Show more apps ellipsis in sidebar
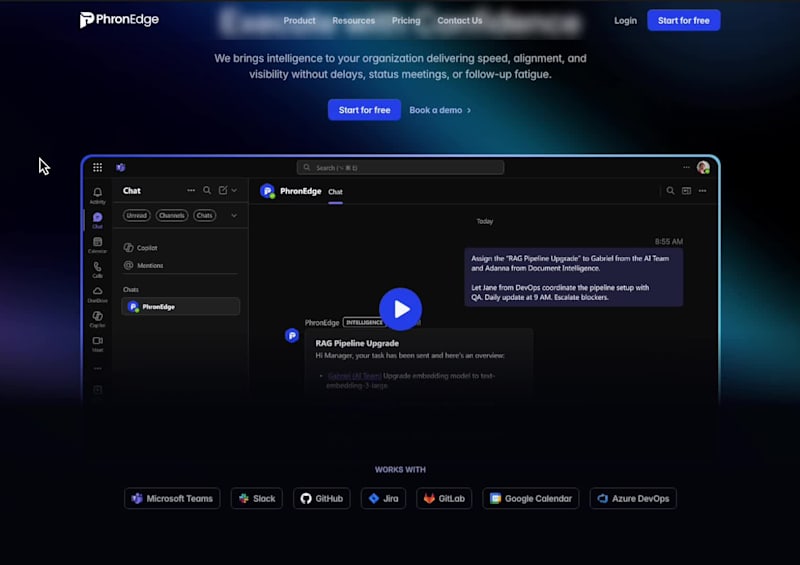Viewport: 800px width, 565px height. click(97, 368)
